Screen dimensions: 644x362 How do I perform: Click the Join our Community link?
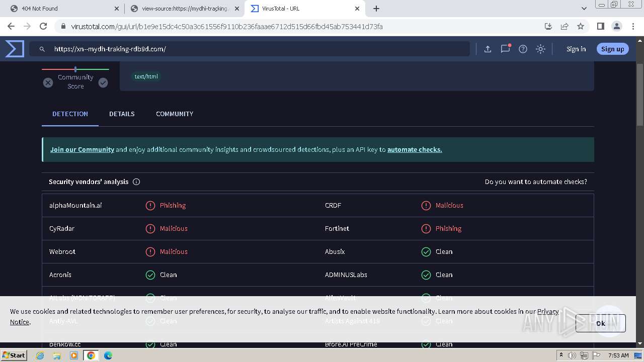82,149
